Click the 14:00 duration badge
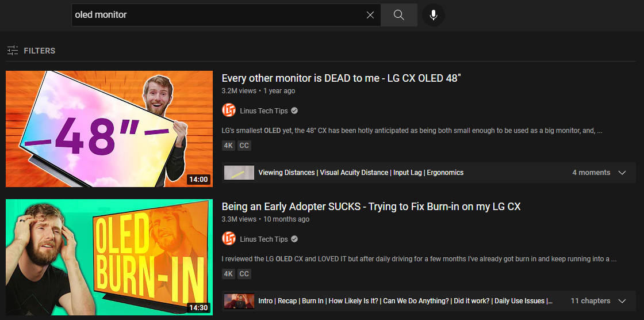 click(x=198, y=180)
